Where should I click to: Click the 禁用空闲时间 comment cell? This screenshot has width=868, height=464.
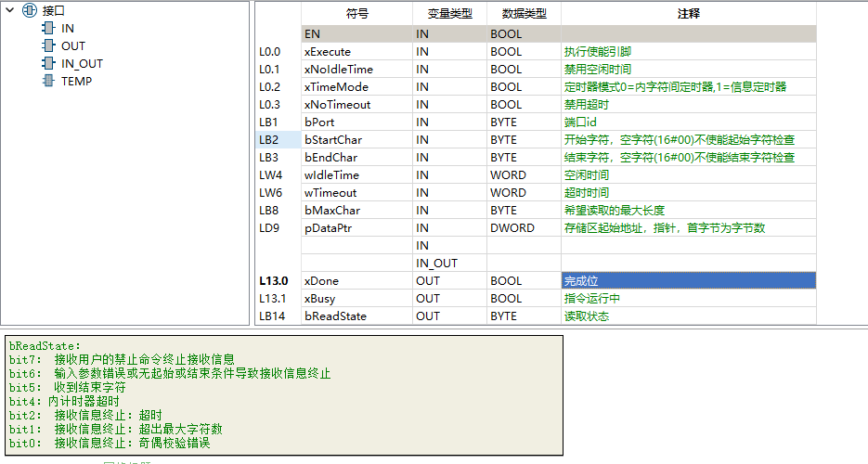click(689, 69)
